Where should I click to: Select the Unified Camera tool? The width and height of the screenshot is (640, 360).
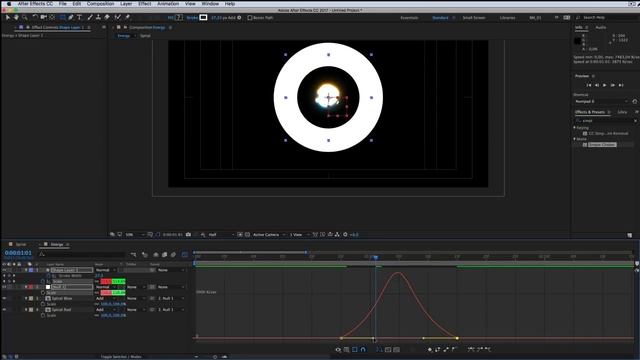43,18
